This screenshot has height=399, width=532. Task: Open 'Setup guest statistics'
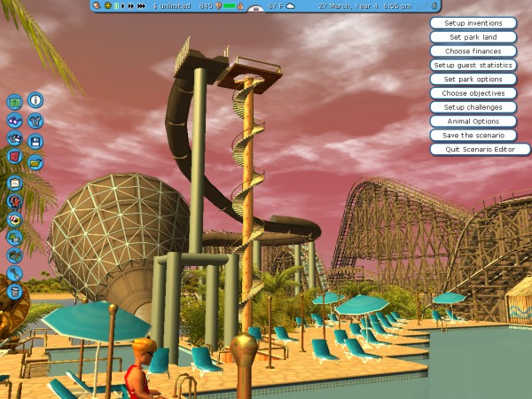coord(473,65)
